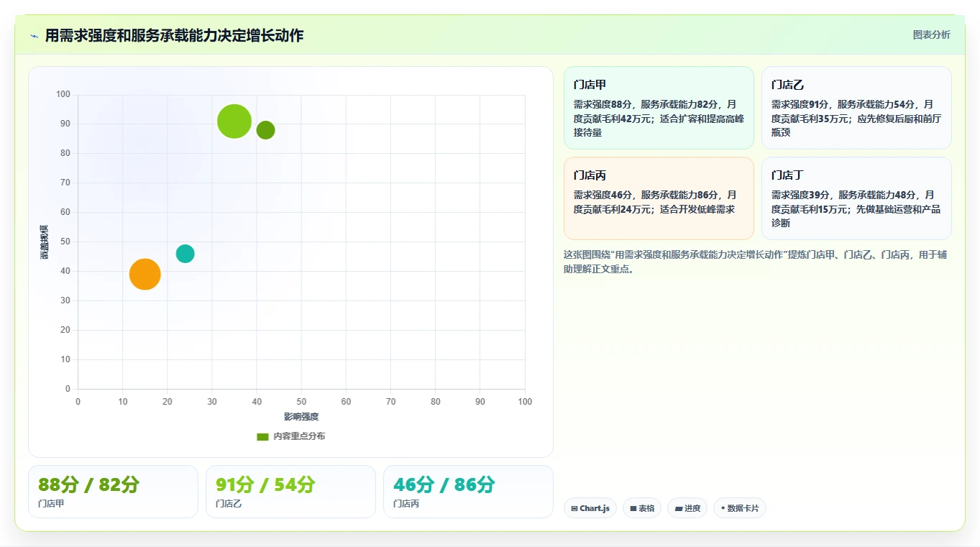Click the light green 门店乙 bubble
The height and width of the screenshot is (547, 980).
(234, 121)
